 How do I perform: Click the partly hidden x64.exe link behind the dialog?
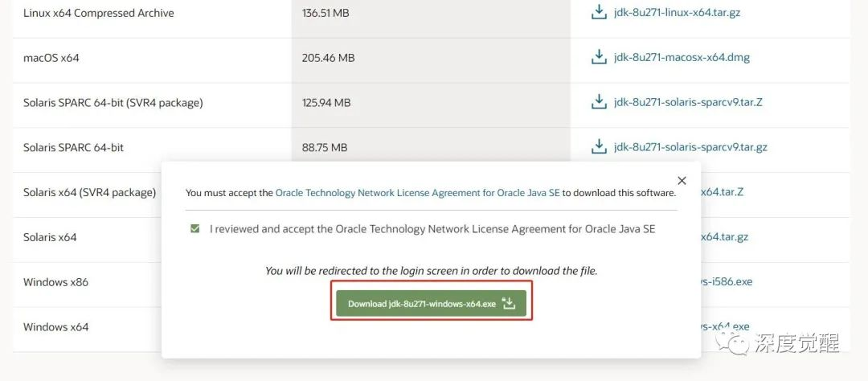[725, 326]
